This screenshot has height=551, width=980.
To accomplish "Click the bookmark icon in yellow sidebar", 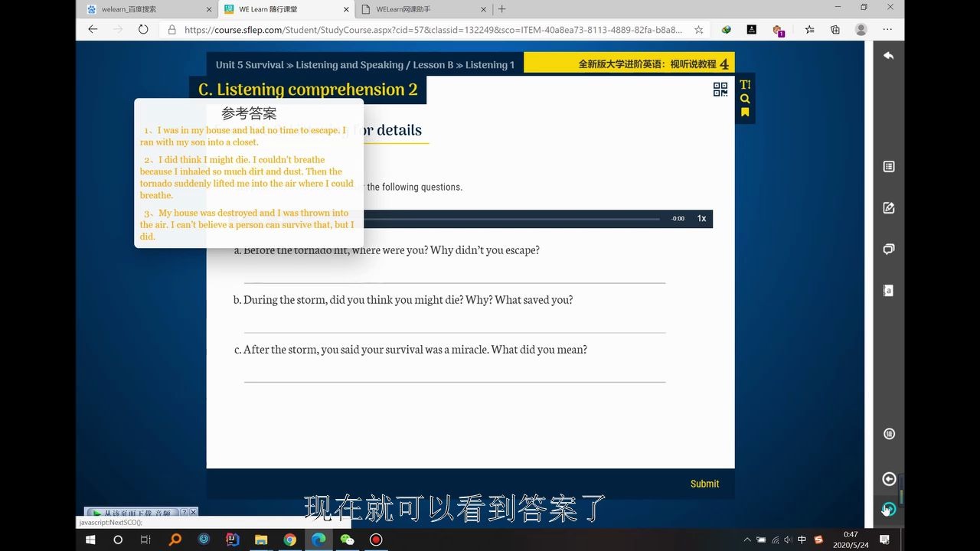I will pos(745,112).
